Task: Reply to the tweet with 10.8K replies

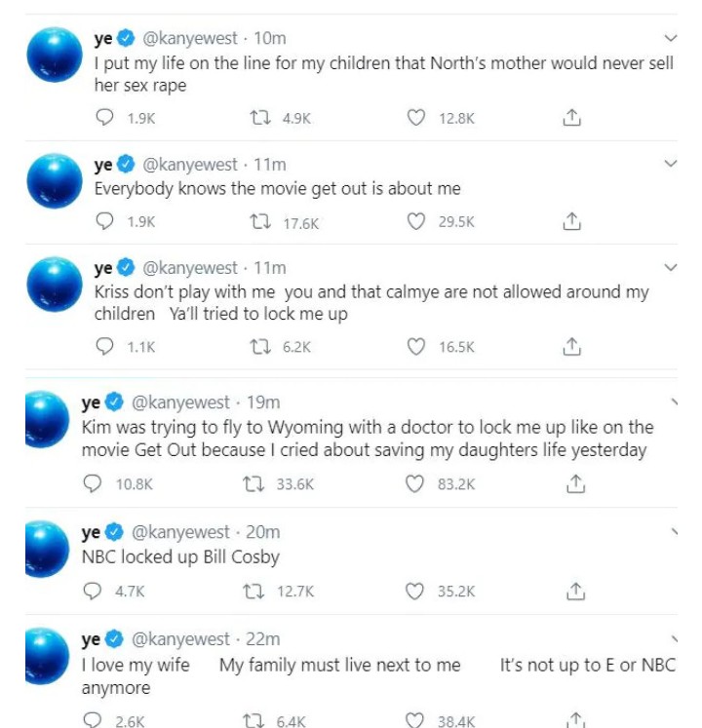Action: (94, 483)
